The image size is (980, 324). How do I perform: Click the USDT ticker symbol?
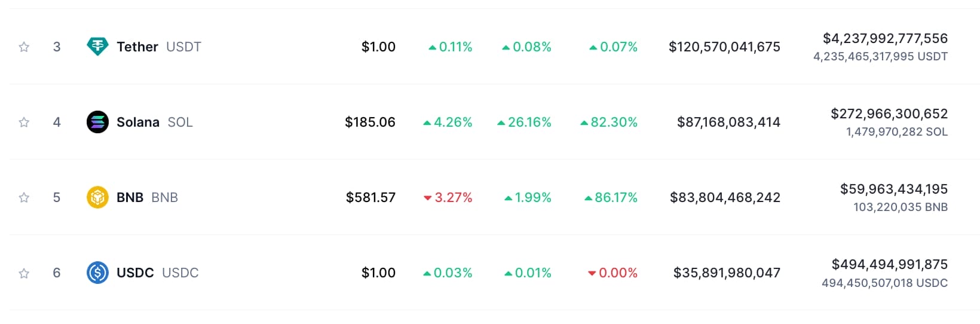(183, 47)
